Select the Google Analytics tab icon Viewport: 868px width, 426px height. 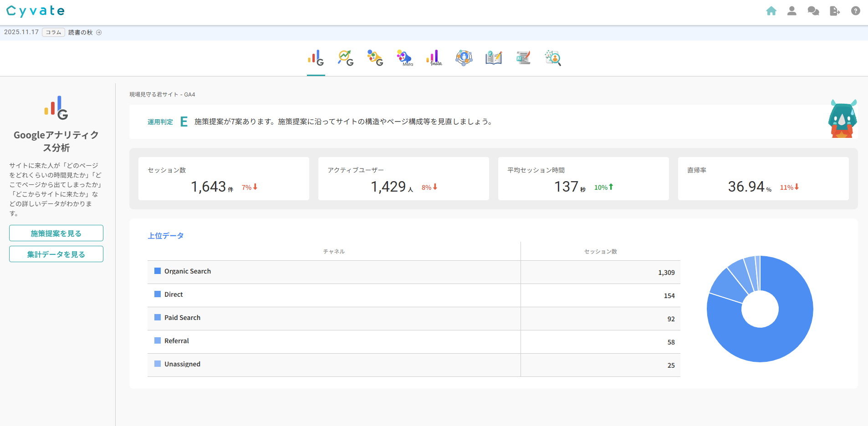coord(316,58)
